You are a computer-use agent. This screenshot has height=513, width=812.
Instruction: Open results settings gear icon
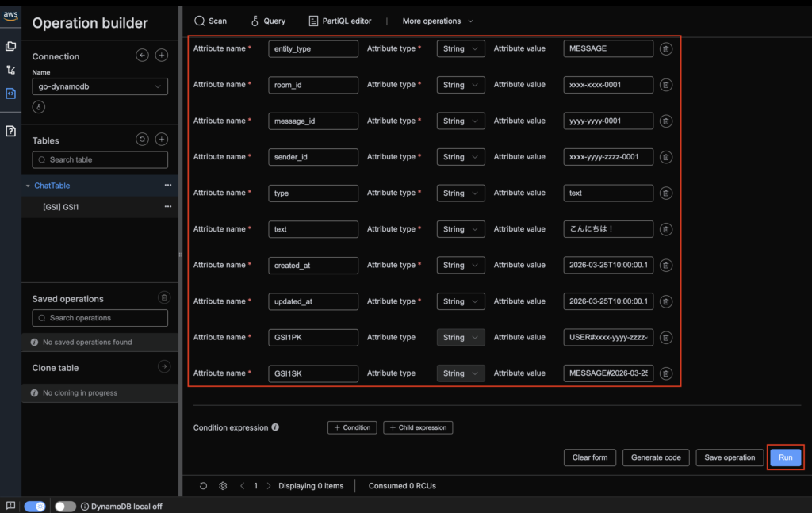tap(223, 486)
